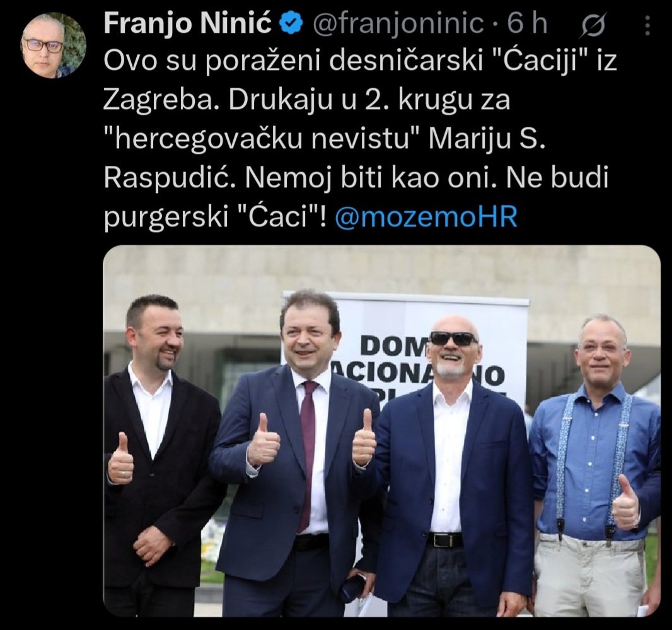This screenshot has height=630, width=672.
Task: Click the words 'hercegovačku nevistu' in the tweet
Action: pos(262,139)
